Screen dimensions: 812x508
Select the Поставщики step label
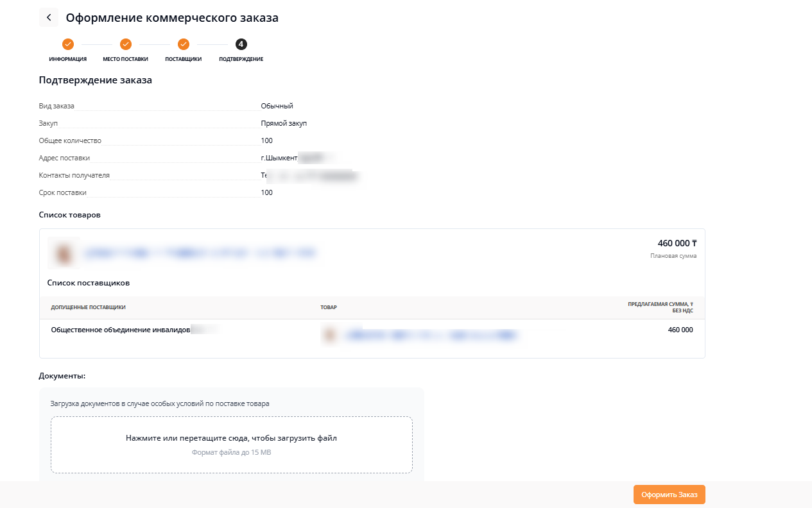[x=184, y=59]
